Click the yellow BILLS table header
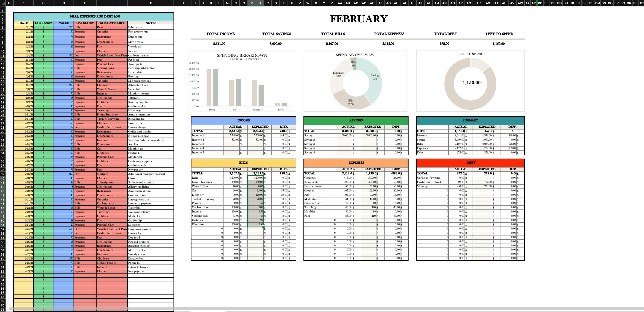This screenshot has width=644, height=312. click(x=243, y=163)
